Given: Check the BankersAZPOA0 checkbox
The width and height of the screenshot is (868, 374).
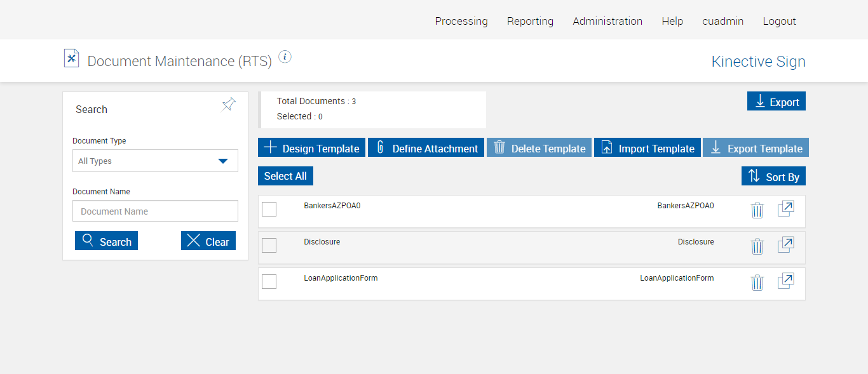Looking at the screenshot, I should point(269,209).
